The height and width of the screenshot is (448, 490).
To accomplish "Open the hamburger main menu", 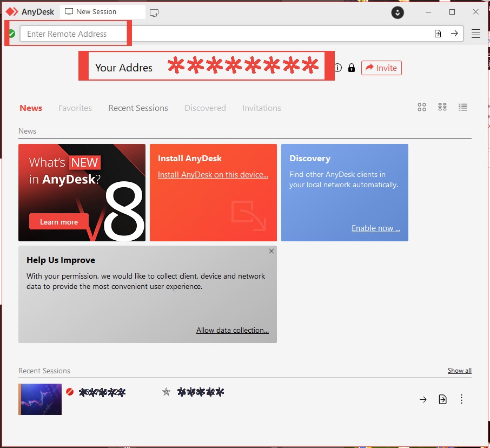I will click(x=476, y=34).
